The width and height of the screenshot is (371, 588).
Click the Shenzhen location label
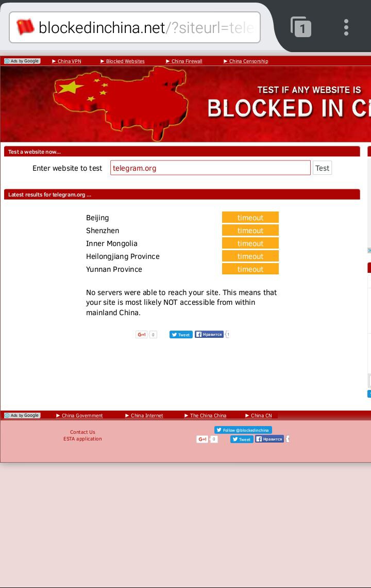tap(103, 231)
